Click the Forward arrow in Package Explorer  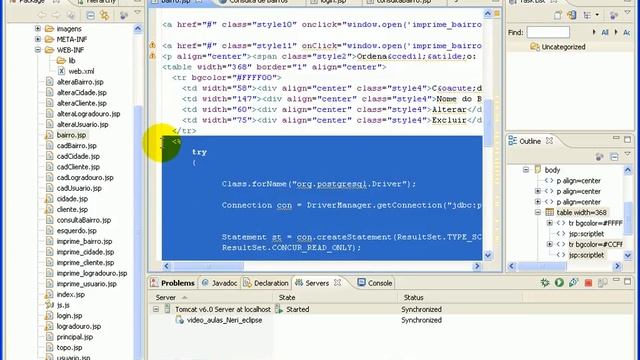point(56,16)
